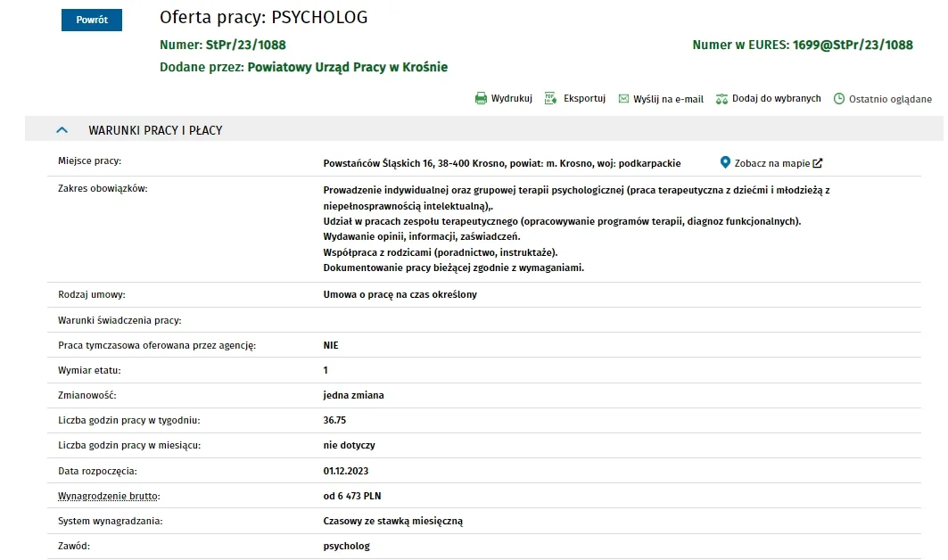Click the 'nie dotyczy' monthly hours value
Screen dimensions: 948x560
pyautogui.click(x=350, y=445)
